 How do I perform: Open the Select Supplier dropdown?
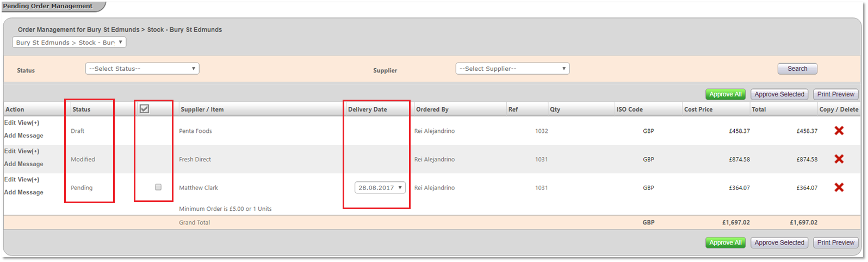point(512,69)
